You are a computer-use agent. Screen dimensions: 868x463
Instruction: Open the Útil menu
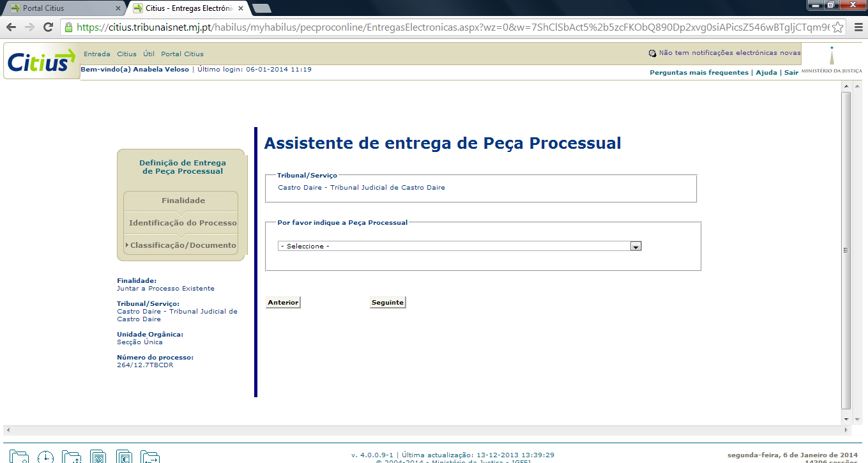[149, 54]
